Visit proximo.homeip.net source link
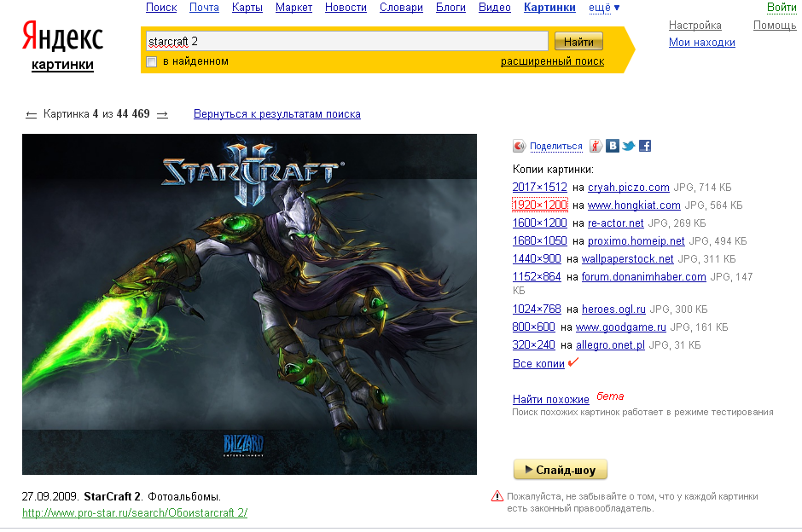 [636, 240]
